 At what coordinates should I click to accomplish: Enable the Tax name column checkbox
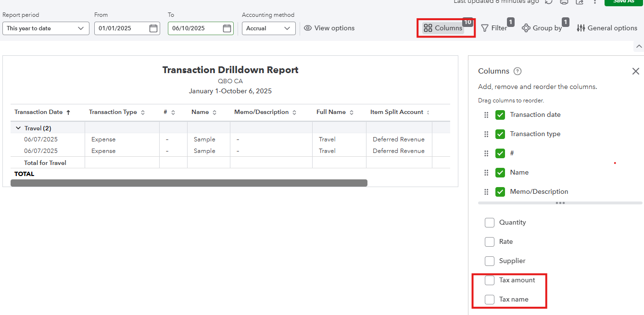490,300
